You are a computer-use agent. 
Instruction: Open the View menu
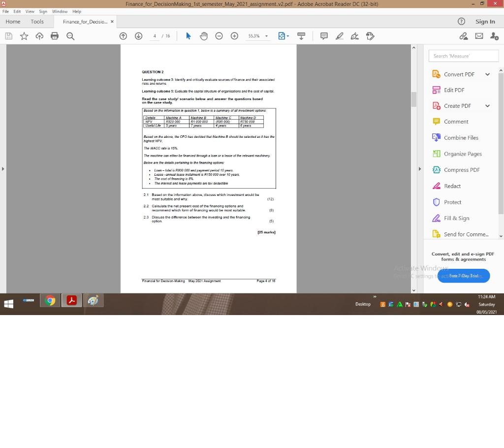click(x=30, y=11)
